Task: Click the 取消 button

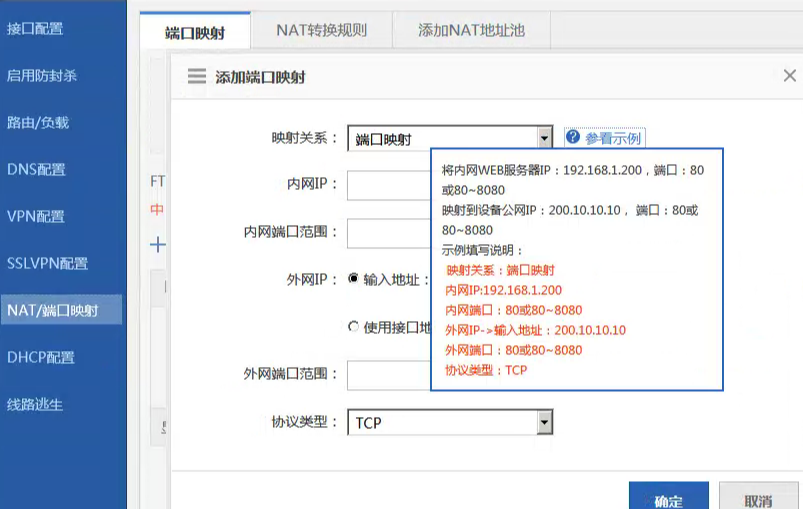Action: 758,500
